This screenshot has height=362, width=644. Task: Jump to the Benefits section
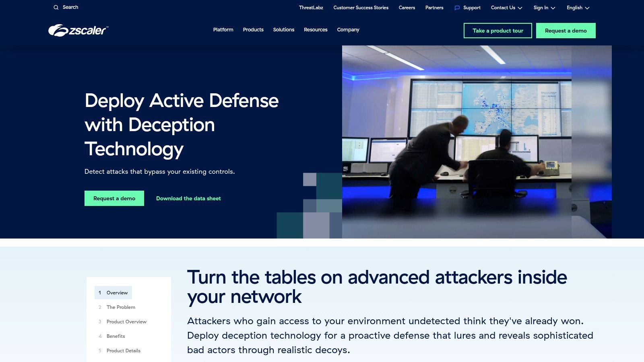[116, 336]
